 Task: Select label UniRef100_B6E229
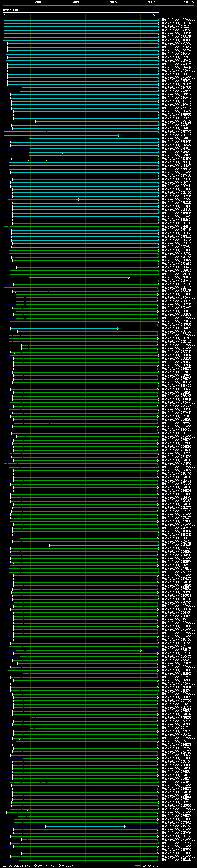coord(177,643)
